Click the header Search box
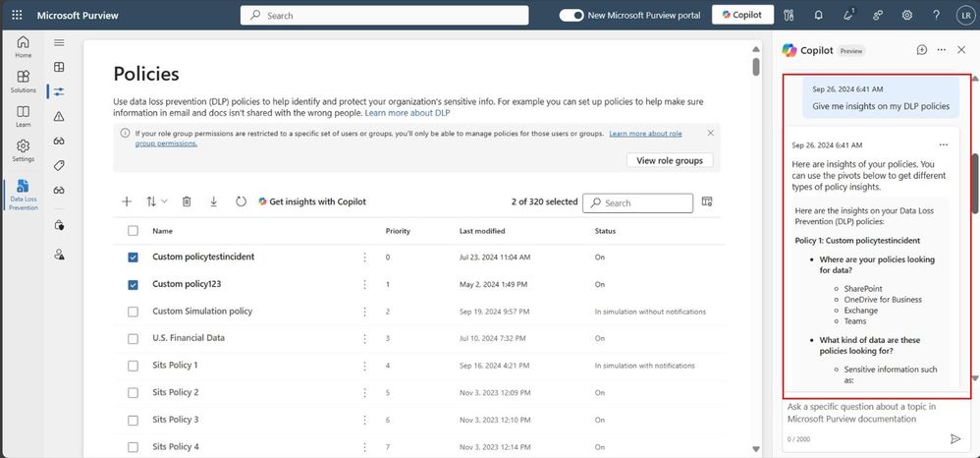The image size is (980, 458). coord(384,15)
